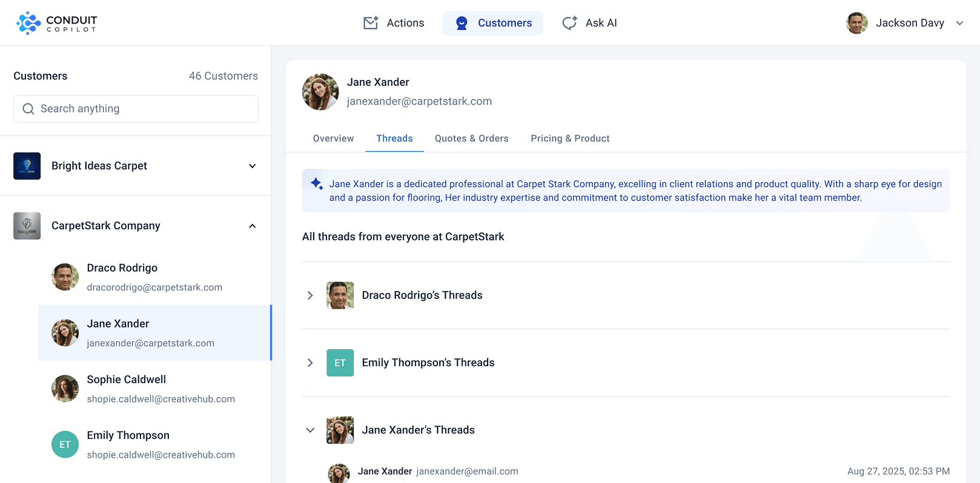Open the Pricing & Product tab
The image size is (980, 483).
570,139
